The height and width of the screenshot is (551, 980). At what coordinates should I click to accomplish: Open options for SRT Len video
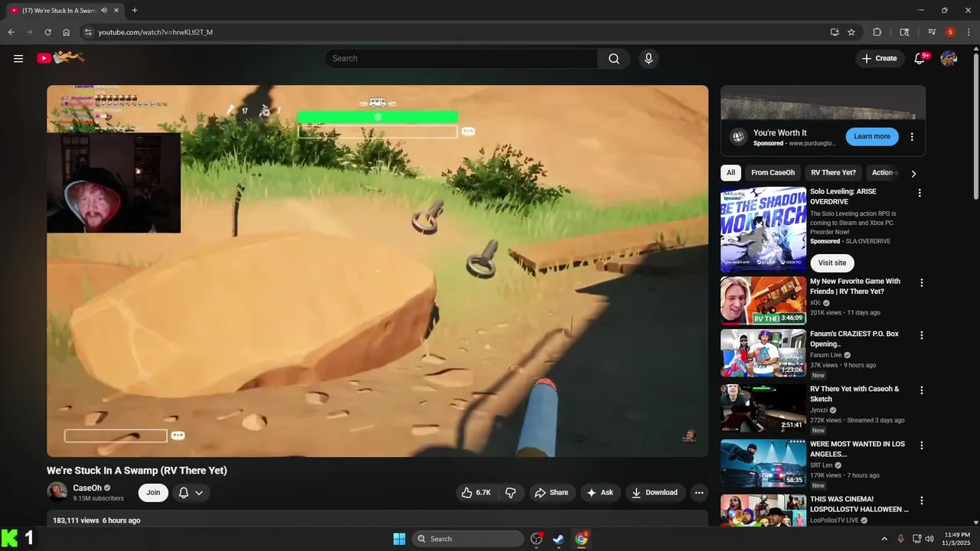(922, 445)
